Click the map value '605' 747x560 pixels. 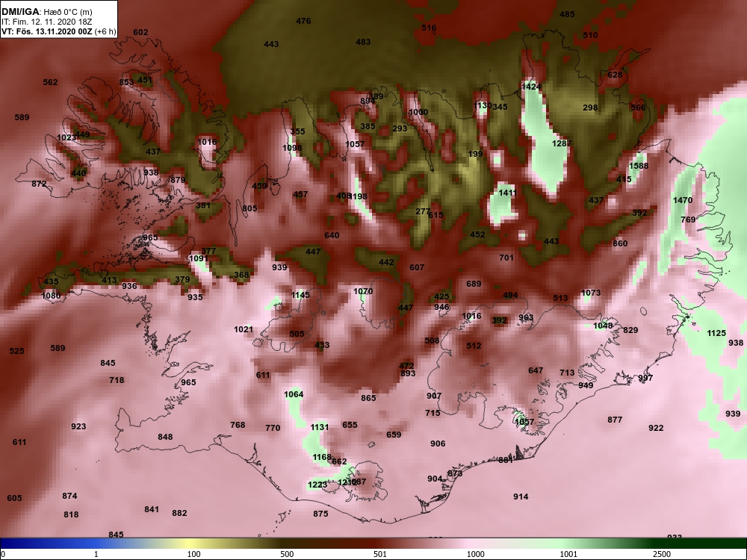click(14, 498)
